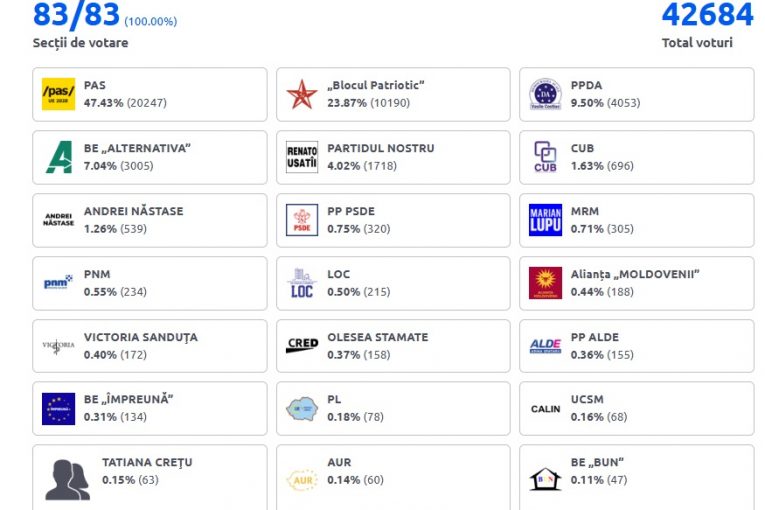
Task: Click the ALDE party logo
Action: 545,346
